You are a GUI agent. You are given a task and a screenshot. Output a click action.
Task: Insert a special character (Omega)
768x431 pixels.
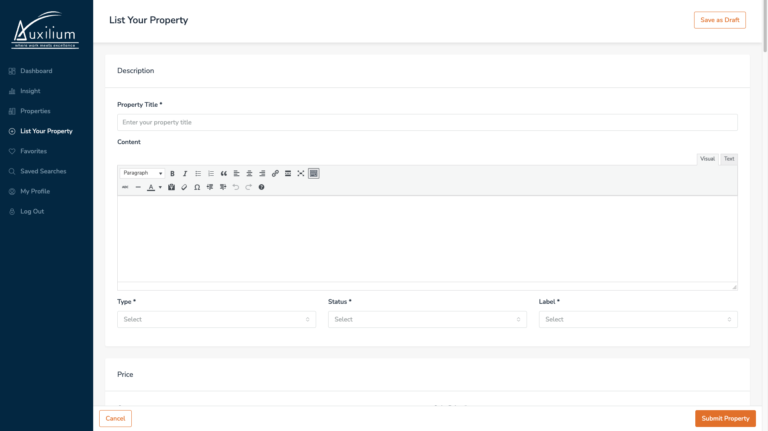(x=197, y=187)
